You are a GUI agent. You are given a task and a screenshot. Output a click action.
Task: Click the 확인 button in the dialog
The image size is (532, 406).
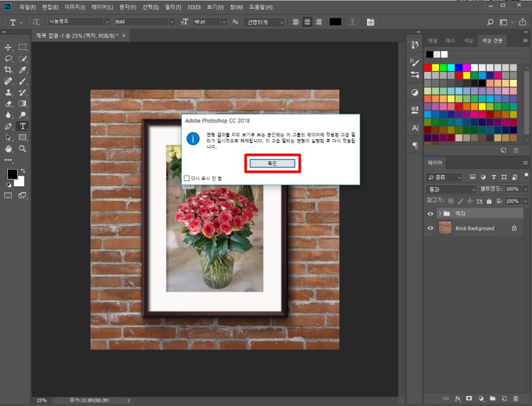[272, 163]
